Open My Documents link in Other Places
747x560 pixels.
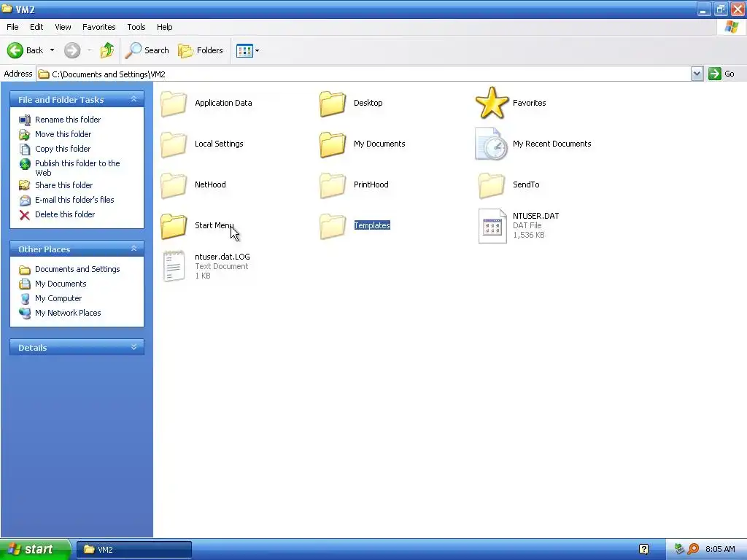(x=61, y=284)
